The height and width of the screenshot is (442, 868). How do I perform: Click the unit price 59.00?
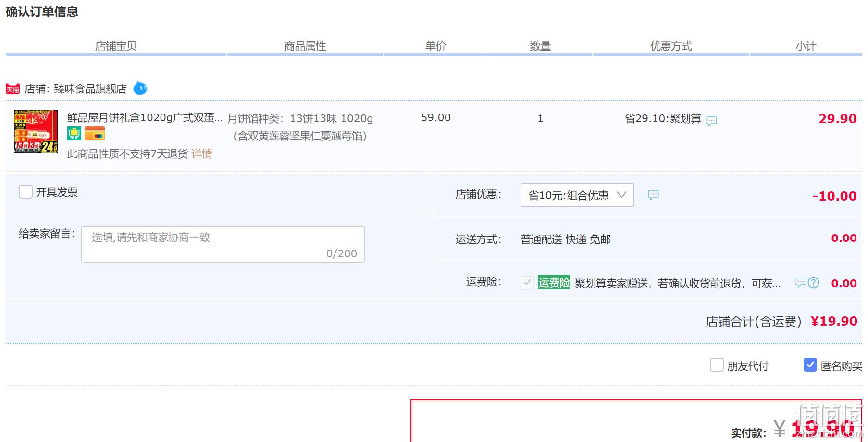click(436, 118)
